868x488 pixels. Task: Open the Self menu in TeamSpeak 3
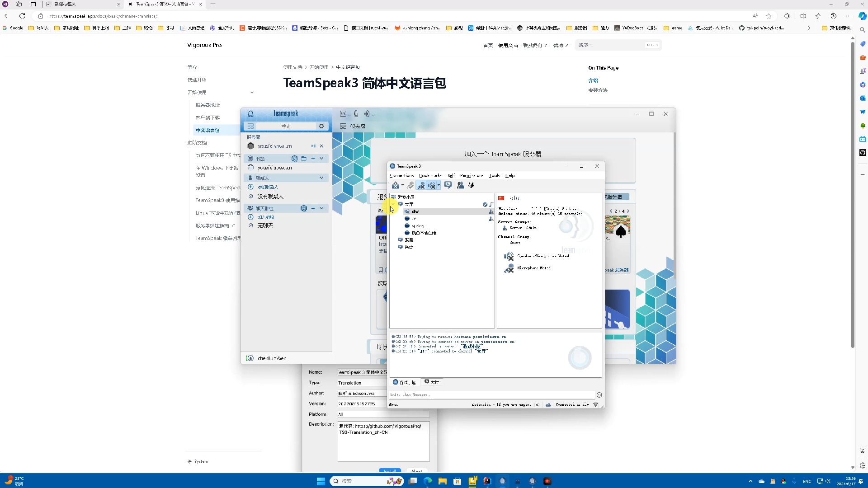click(x=451, y=175)
